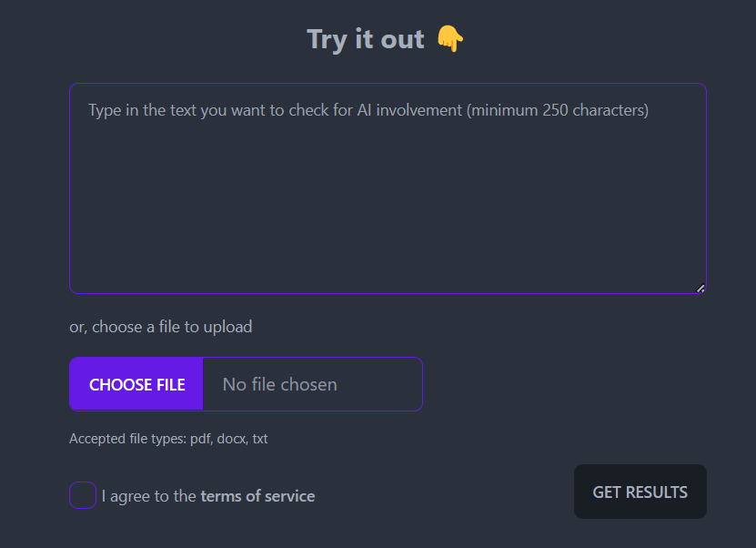Click the text area resize handle
Screen dimensions: 756x548
(x=701, y=288)
